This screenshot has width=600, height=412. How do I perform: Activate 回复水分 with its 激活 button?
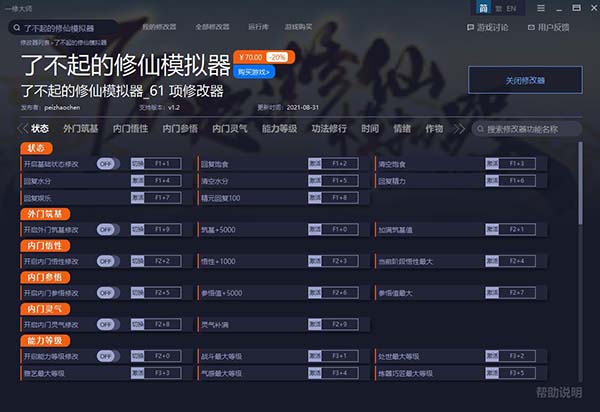138,181
